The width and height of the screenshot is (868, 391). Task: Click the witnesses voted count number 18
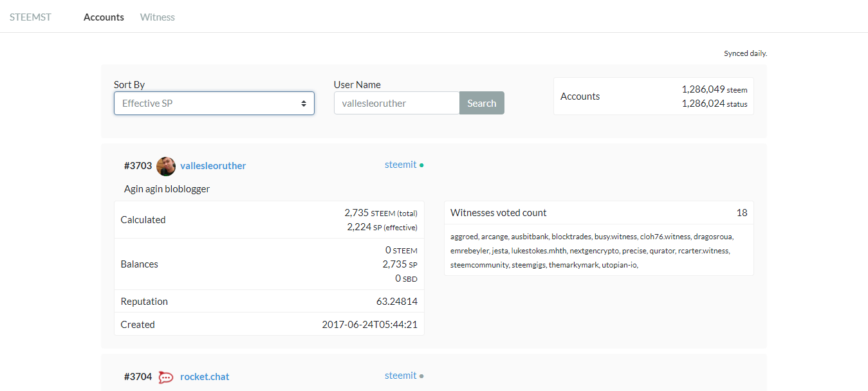tap(742, 213)
